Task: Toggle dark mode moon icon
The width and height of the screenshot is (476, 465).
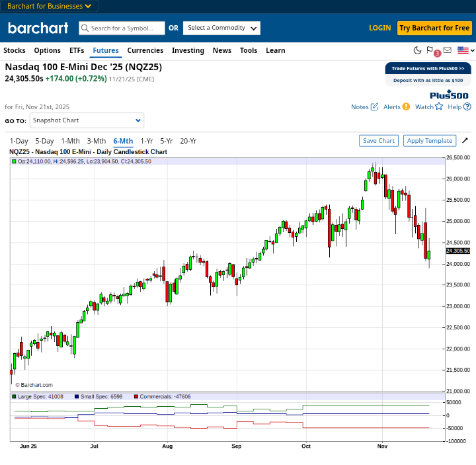Action: coord(417,50)
